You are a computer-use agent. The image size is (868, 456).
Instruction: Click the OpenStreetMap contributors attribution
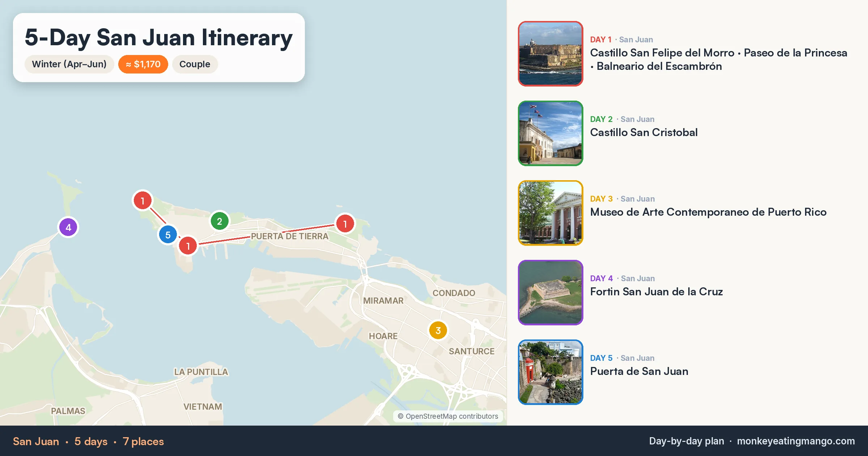[x=448, y=416]
